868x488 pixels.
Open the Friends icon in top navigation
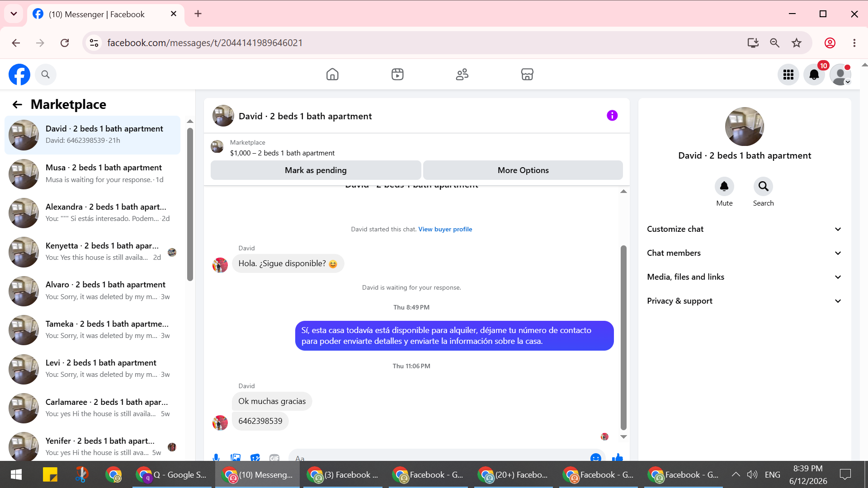pos(462,75)
